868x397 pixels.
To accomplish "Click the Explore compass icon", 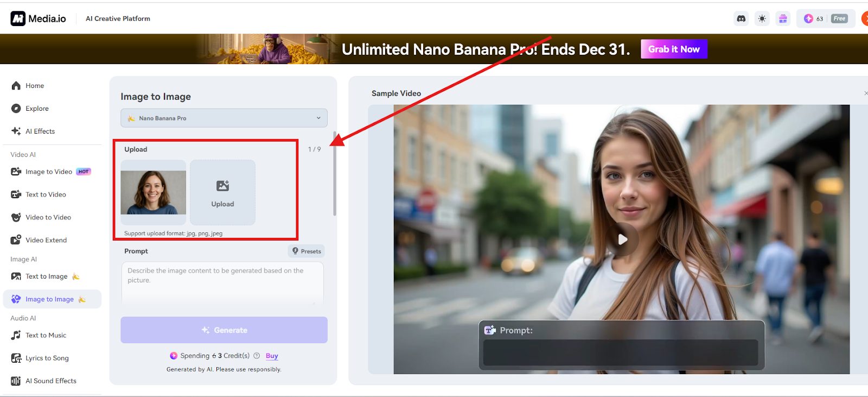I will pos(16,109).
